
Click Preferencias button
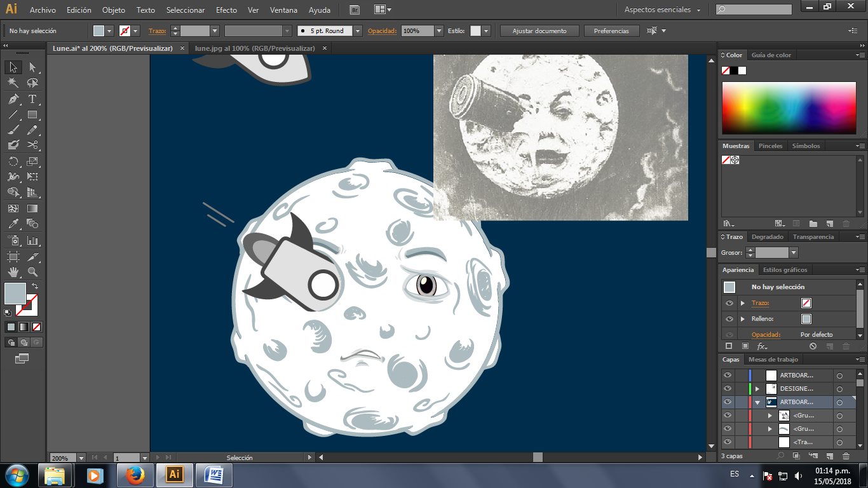[611, 30]
